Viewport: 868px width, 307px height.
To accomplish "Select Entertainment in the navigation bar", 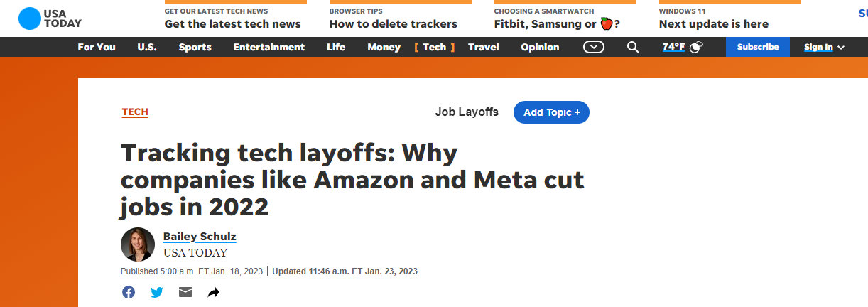I will click(x=268, y=47).
